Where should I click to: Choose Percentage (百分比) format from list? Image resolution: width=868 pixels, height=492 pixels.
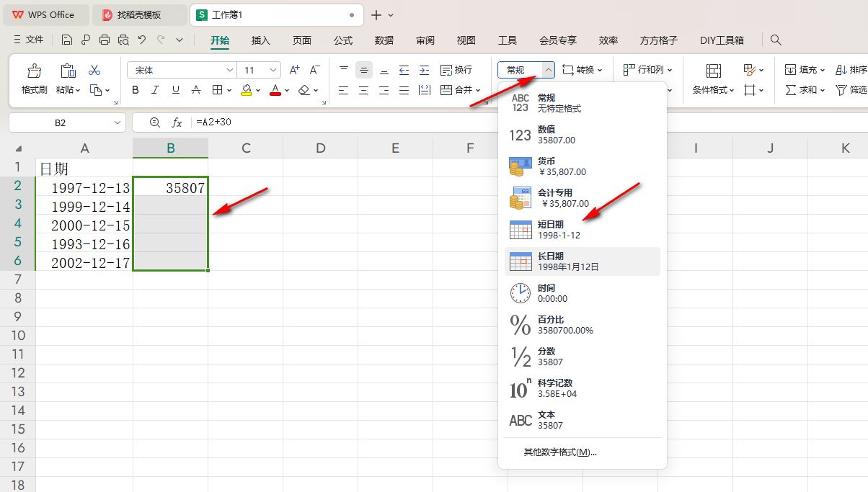[x=583, y=325]
